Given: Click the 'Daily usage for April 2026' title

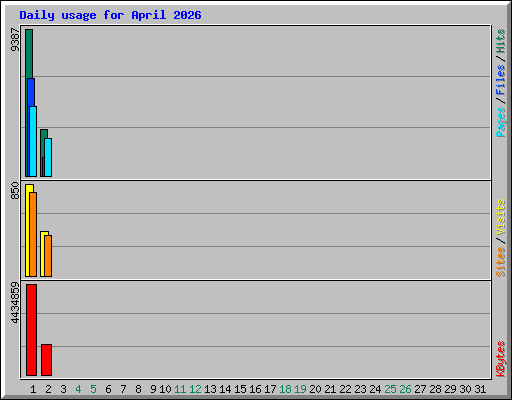Looking at the screenshot, I should point(110,15).
